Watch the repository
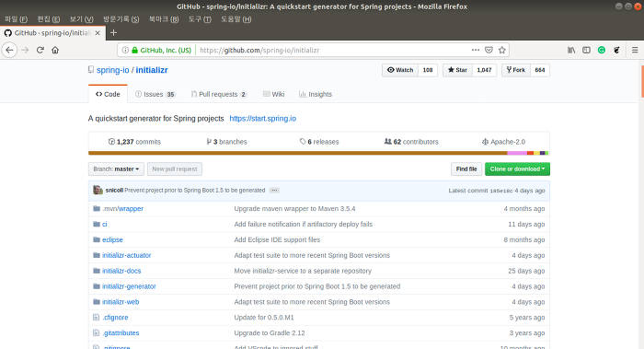 400,70
